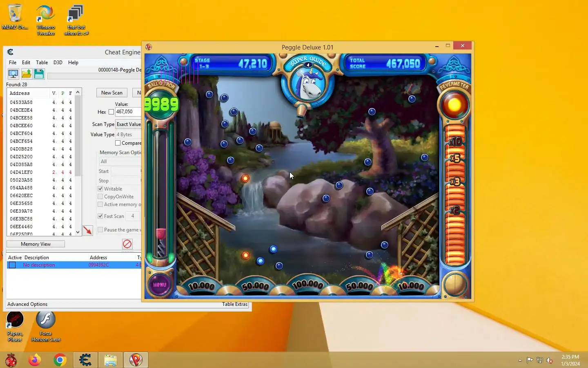Click the Memory View button

pyautogui.click(x=36, y=244)
